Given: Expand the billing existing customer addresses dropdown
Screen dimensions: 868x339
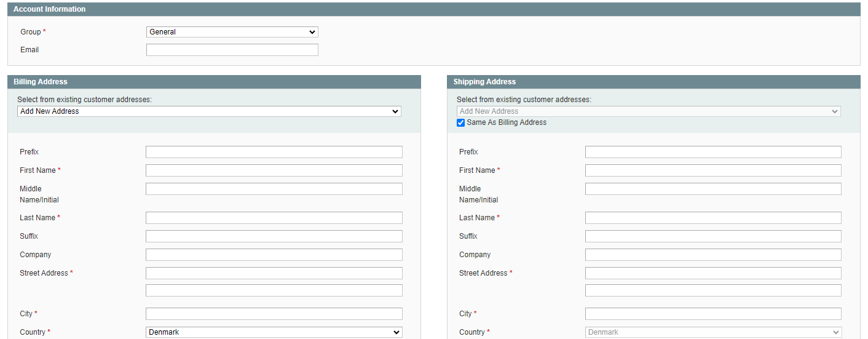Looking at the screenshot, I should pos(209,111).
